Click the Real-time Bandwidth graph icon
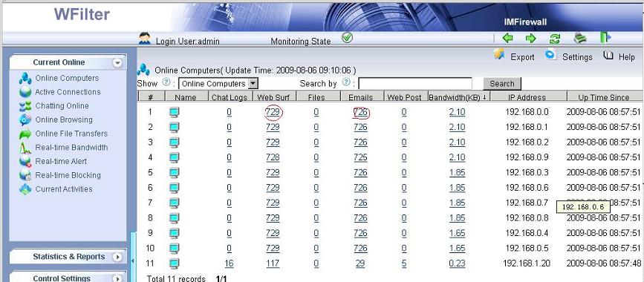Image resolution: width=644 pixels, height=282 pixels. (25, 148)
